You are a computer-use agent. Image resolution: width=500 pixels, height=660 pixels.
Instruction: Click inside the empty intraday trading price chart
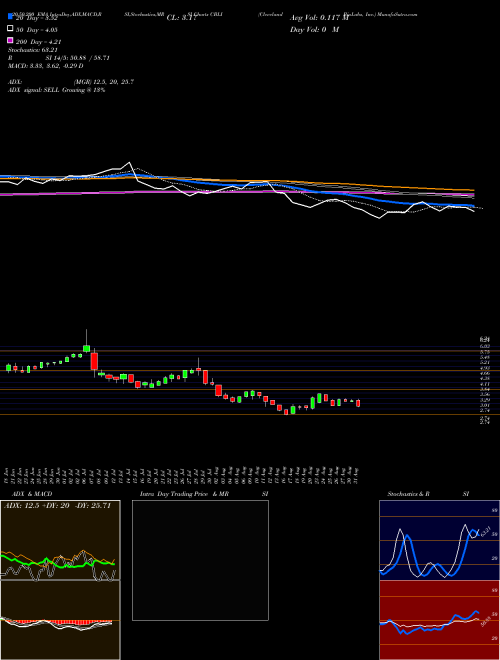200,560
